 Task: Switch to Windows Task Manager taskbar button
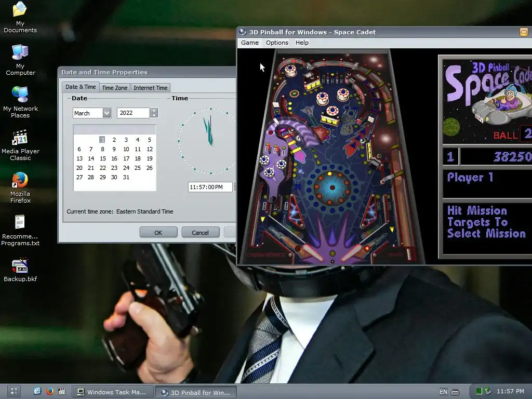pyautogui.click(x=113, y=392)
